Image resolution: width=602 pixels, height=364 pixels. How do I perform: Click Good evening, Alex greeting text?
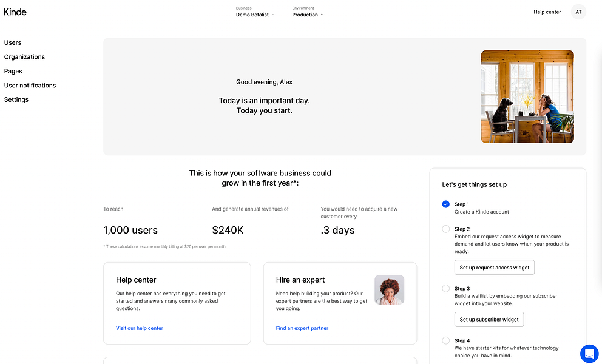pyautogui.click(x=264, y=82)
